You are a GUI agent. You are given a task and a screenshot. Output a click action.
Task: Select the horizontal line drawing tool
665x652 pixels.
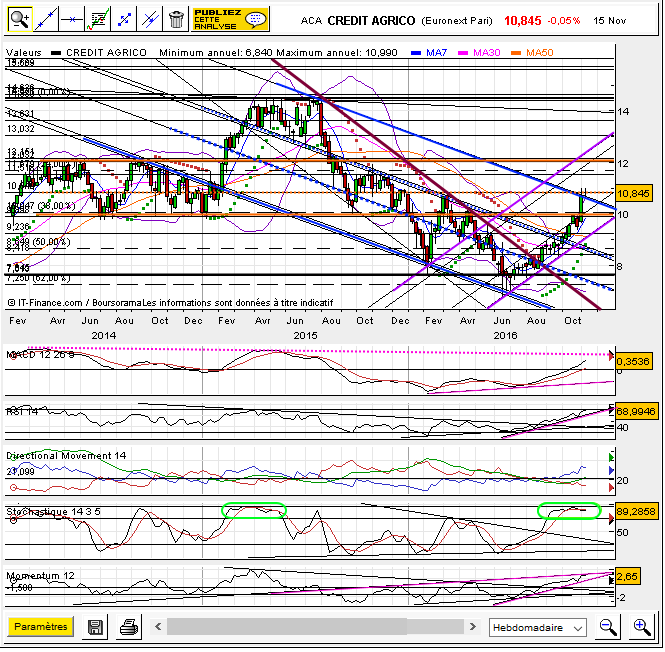click(72, 19)
